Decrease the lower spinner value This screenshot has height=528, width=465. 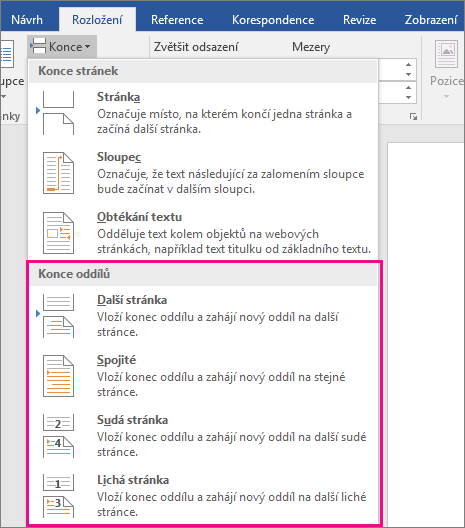point(408,97)
